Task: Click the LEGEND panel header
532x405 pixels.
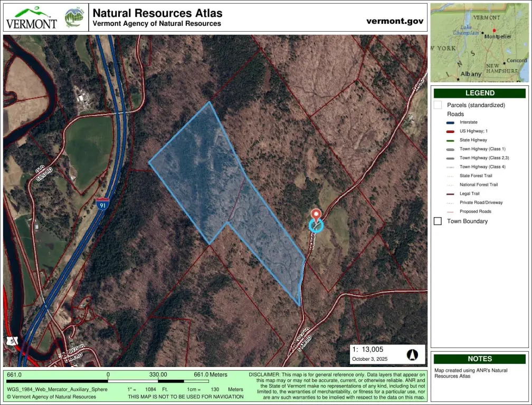Action: [480, 93]
